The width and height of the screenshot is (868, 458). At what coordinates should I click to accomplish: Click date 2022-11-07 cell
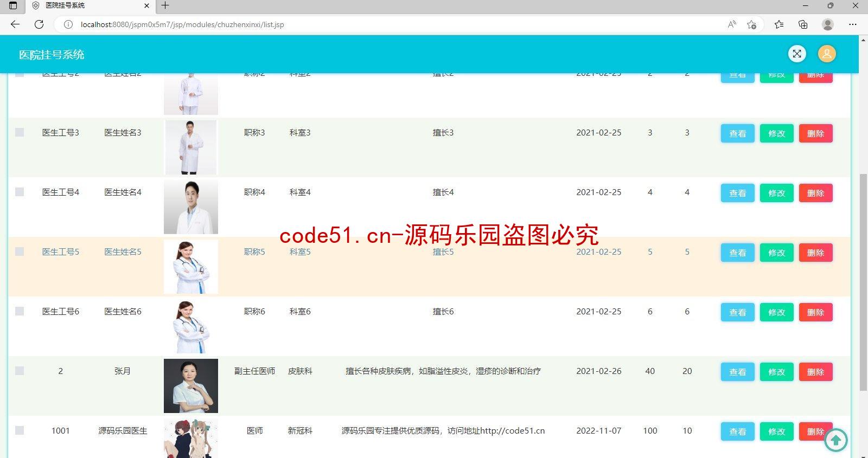pos(599,431)
